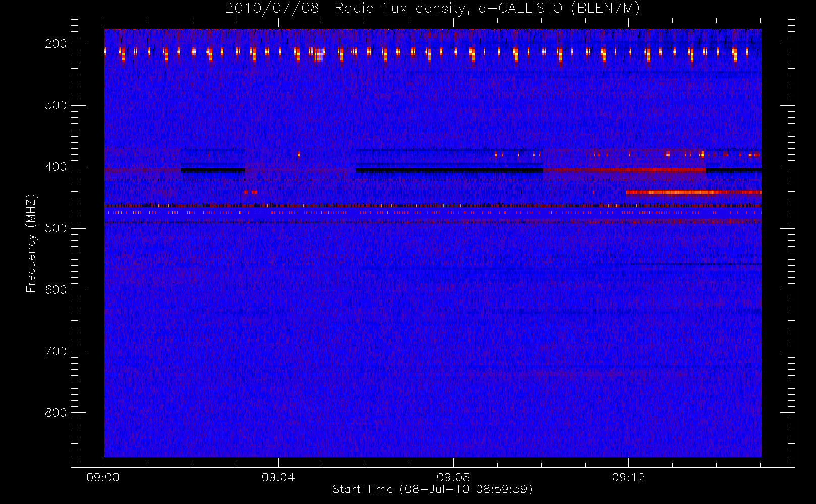Viewport: 816px width, 504px height.
Task: Click the 500 MHz frequency tick label
Action: (x=56, y=228)
